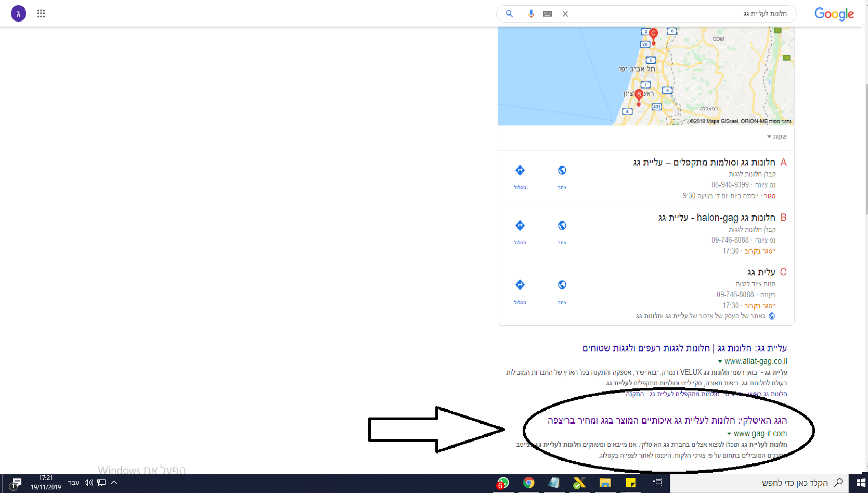Viewport: 868px width, 493px height.
Task: Open File Explorer from the taskbar
Action: pyautogui.click(x=605, y=483)
